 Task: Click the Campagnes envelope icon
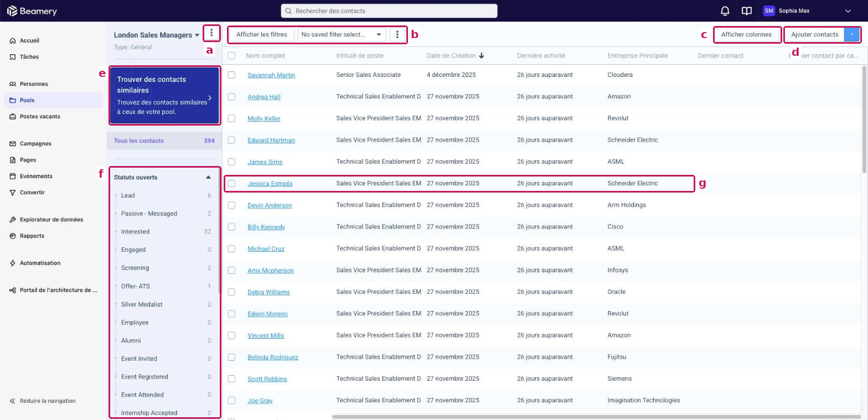pyautogui.click(x=13, y=144)
